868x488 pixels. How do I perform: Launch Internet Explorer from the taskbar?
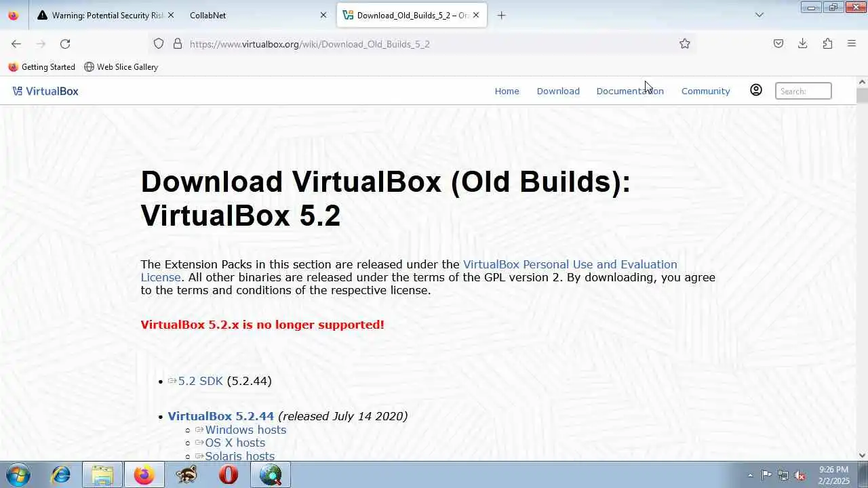(60, 474)
